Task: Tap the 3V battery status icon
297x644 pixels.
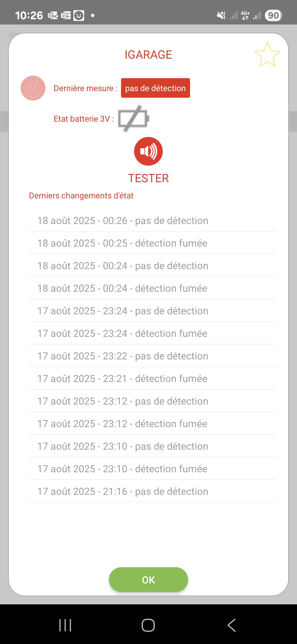Action: 133,119
